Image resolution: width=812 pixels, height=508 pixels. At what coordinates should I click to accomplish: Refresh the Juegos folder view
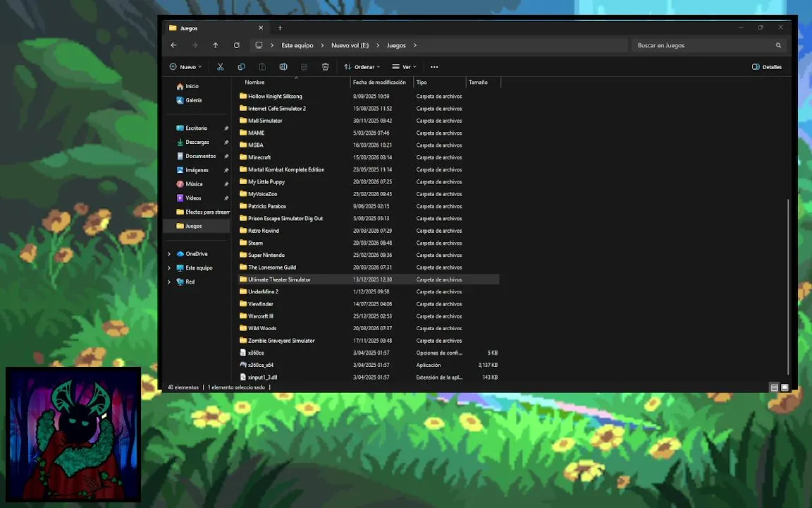pyautogui.click(x=237, y=46)
